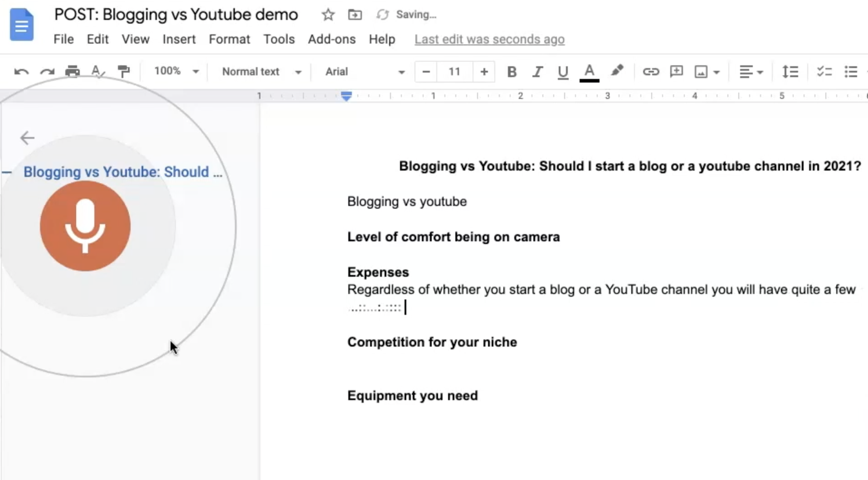
Task: Click the Saving status indicator
Action: [406, 15]
